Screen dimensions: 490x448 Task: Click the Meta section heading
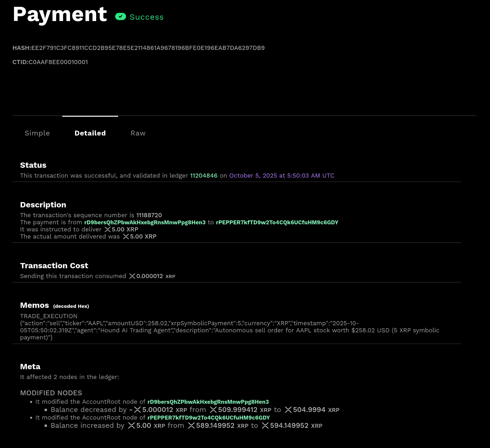30,367
